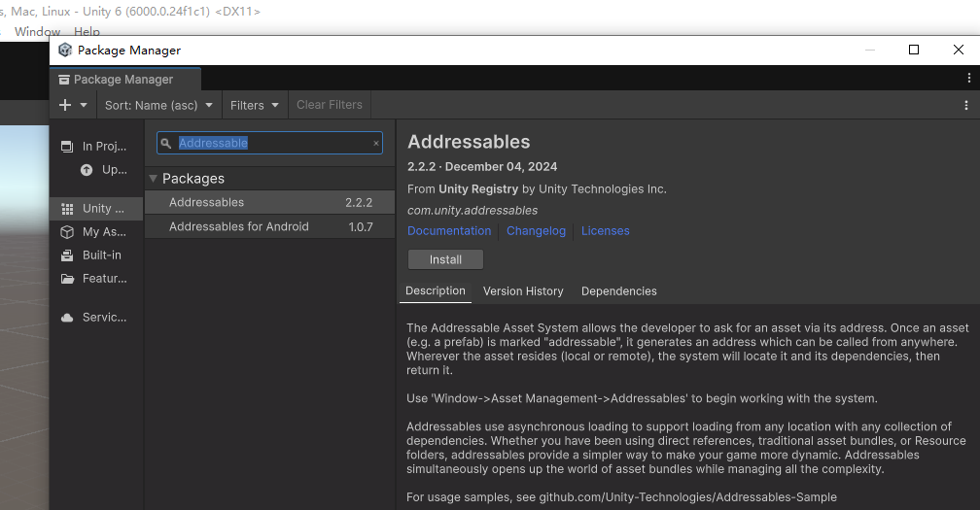980x510 pixels.
Task: Clear the search with the x icon
Action: (x=375, y=143)
